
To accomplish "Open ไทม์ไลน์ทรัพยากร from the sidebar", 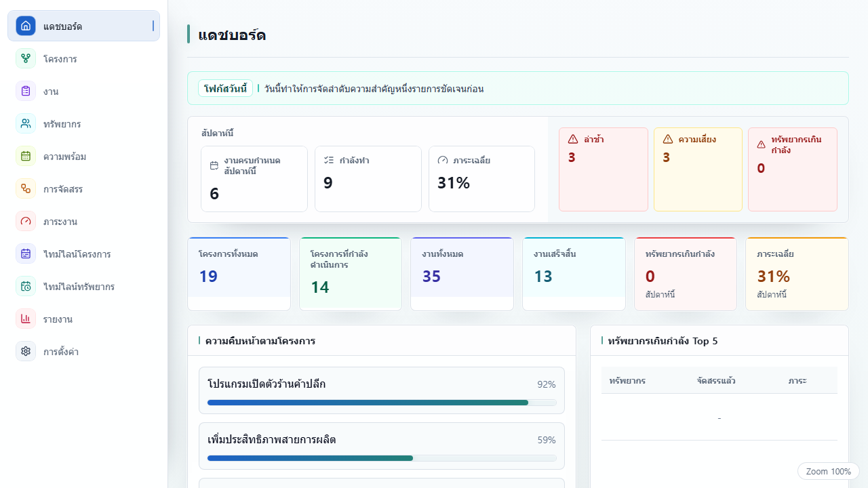I will click(x=84, y=286).
